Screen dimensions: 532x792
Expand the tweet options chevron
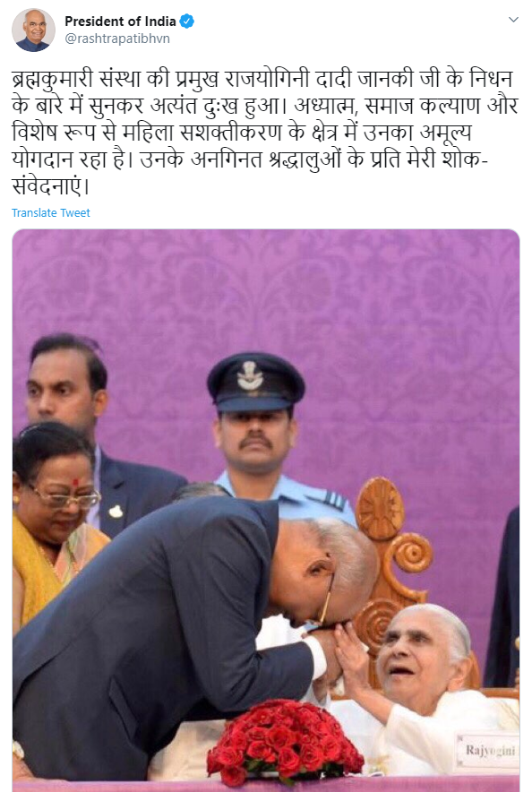point(513,20)
